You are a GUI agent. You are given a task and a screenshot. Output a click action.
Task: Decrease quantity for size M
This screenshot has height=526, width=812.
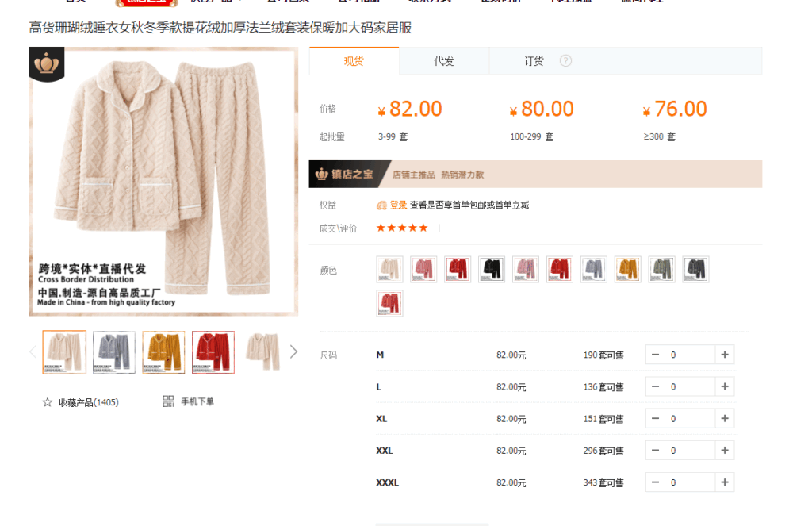655,355
